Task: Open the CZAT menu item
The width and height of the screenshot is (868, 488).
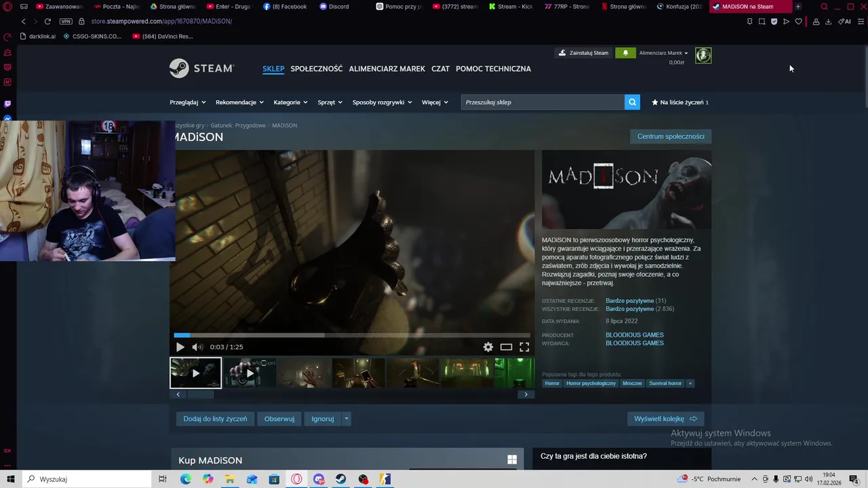Action: pos(441,68)
